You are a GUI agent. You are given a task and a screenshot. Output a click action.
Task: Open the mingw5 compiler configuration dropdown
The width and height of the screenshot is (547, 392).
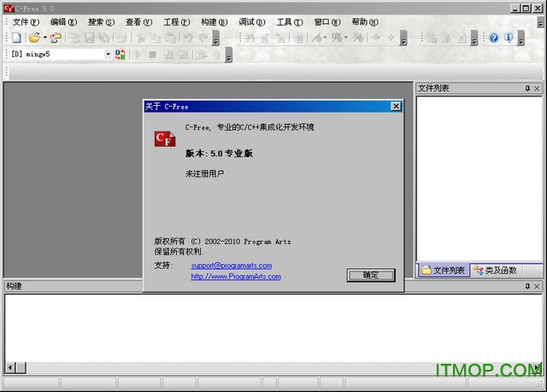click(108, 54)
